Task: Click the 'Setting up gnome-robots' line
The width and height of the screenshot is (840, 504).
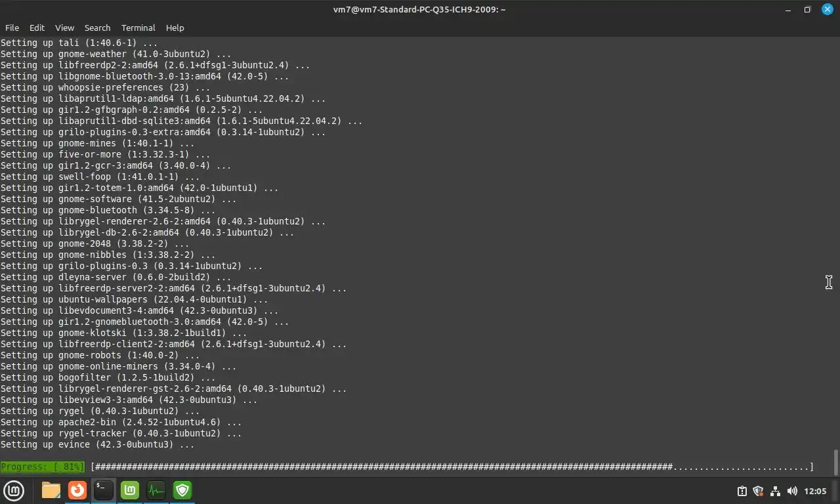Action: pos(100,355)
